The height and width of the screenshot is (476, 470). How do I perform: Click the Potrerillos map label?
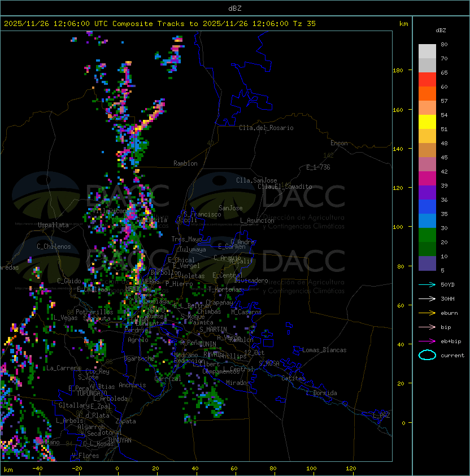[x=94, y=312]
